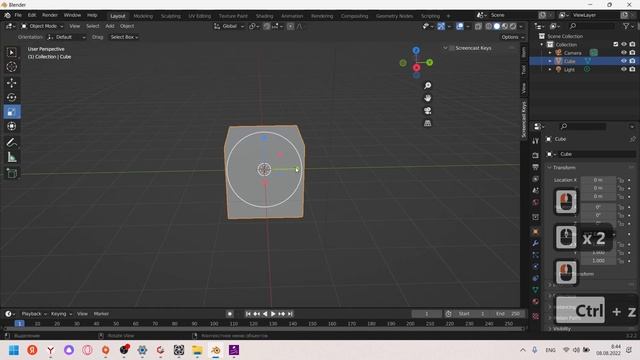Open the Options dropdown

(513, 37)
